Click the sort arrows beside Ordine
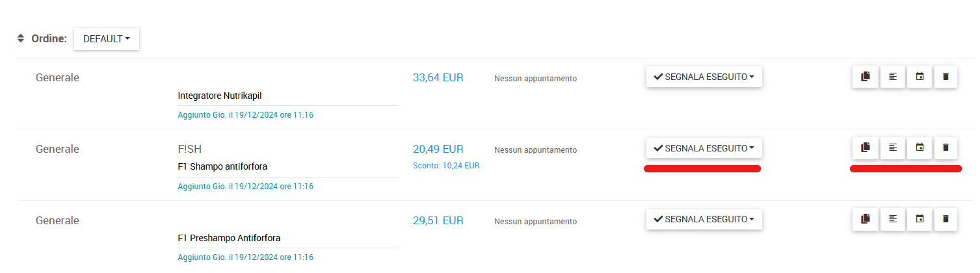Image resolution: width=980 pixels, height=273 pixels. [21, 38]
